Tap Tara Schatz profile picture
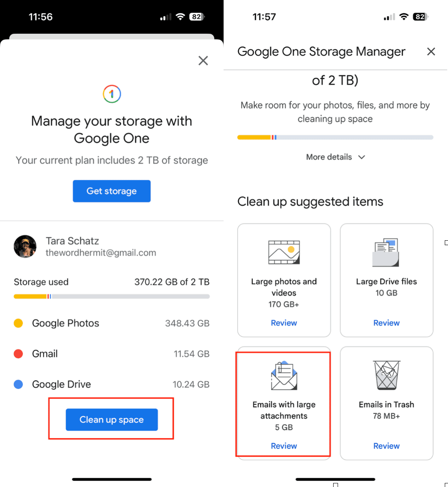This screenshot has width=448, height=487. click(x=25, y=246)
